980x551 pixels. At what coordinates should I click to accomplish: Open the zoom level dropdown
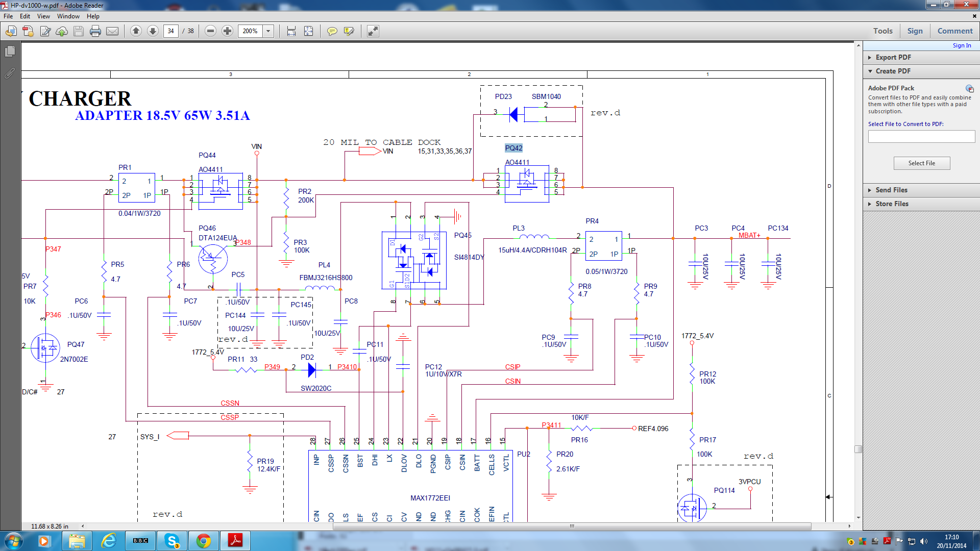tap(268, 31)
